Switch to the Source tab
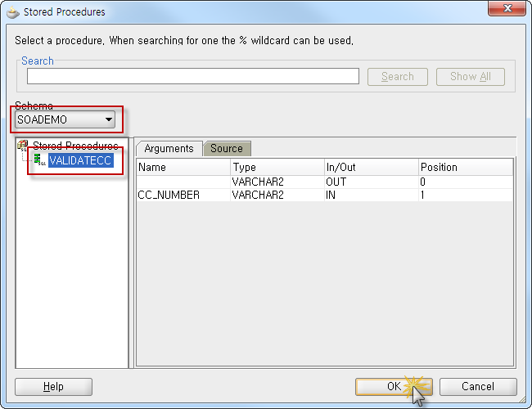The image size is (532, 409). [227, 149]
